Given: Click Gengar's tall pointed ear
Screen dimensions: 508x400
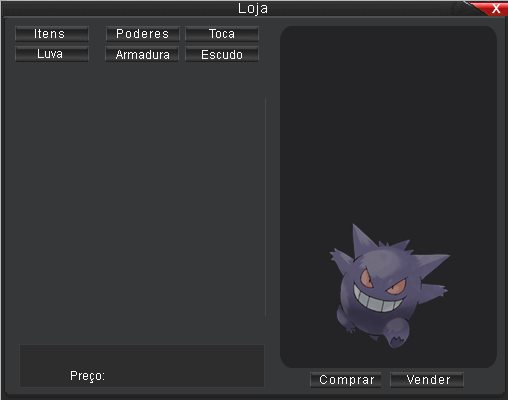Looking at the screenshot, I should 363,239.
